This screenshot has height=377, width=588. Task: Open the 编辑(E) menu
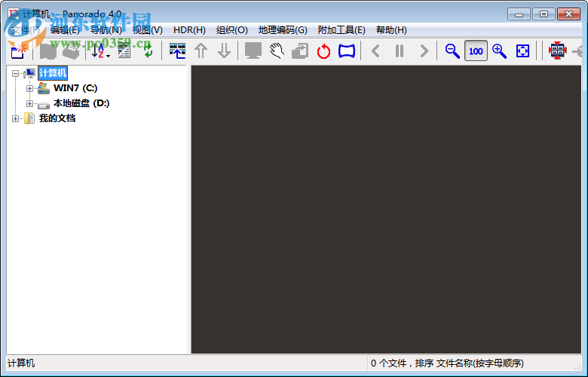click(65, 30)
